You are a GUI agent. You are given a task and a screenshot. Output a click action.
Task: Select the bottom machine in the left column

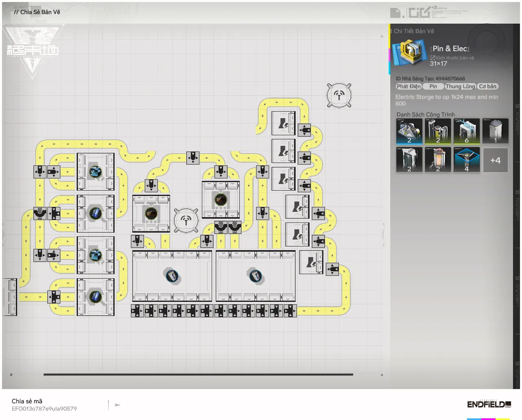click(95, 297)
